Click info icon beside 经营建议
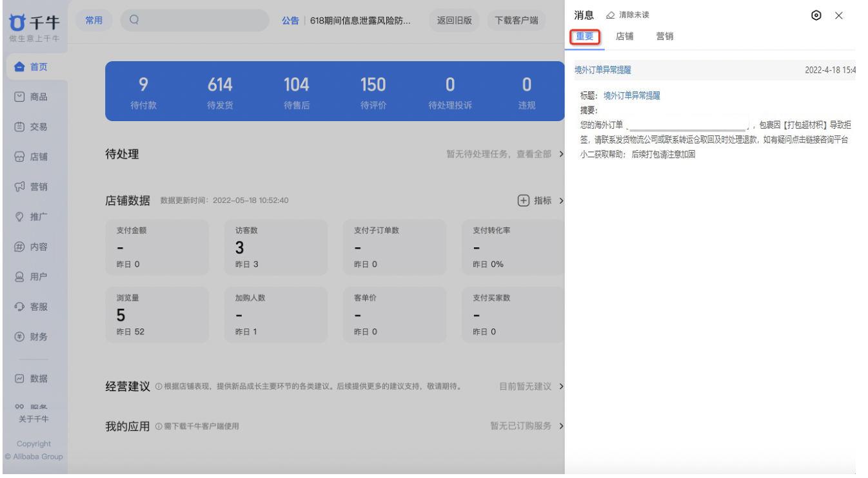The width and height of the screenshot is (868, 478). (x=159, y=387)
